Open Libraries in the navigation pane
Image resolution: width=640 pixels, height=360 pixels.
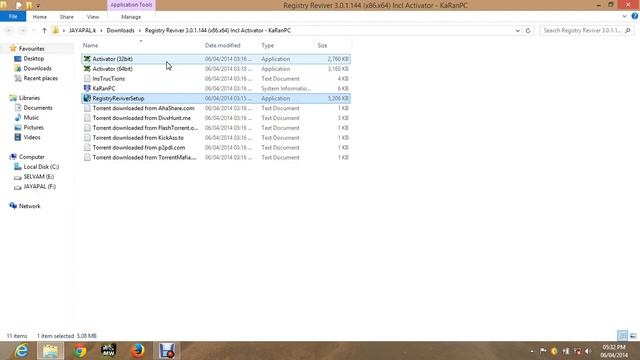point(29,98)
